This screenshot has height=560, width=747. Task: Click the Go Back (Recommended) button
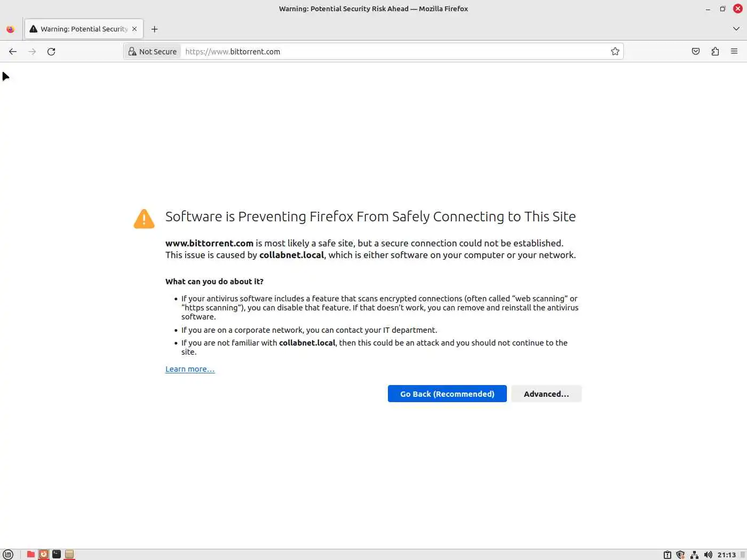447,394
